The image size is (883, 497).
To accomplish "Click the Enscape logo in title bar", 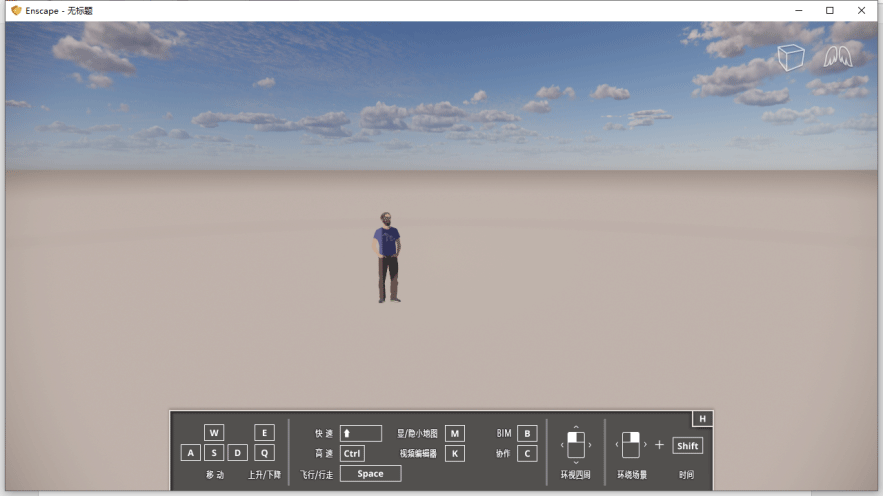I will tap(16, 10).
